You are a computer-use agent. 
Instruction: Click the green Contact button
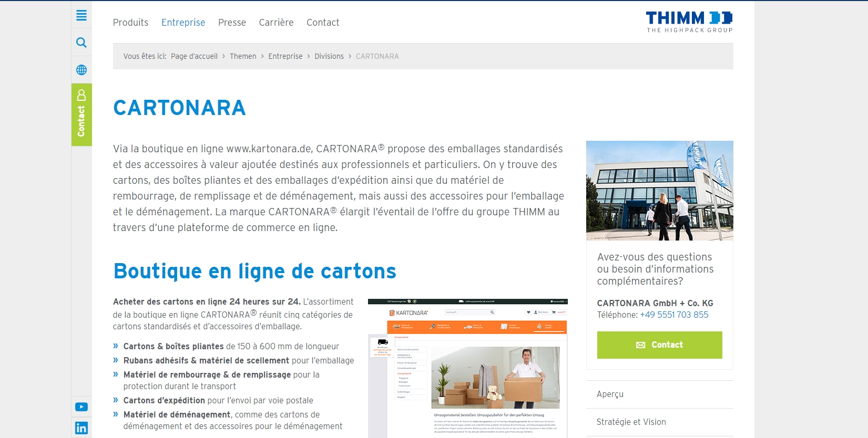(659, 345)
